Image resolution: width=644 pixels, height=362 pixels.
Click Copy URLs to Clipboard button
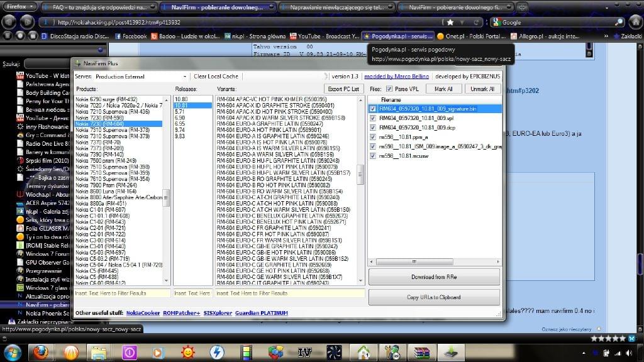(x=434, y=297)
